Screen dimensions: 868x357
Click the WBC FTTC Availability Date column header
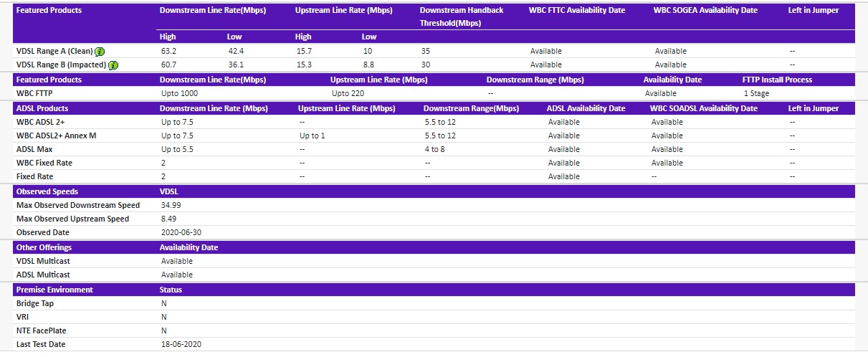click(x=577, y=11)
